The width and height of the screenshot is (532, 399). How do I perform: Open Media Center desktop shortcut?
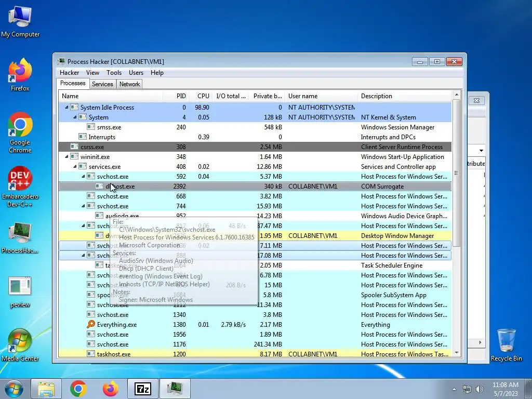[20, 344]
